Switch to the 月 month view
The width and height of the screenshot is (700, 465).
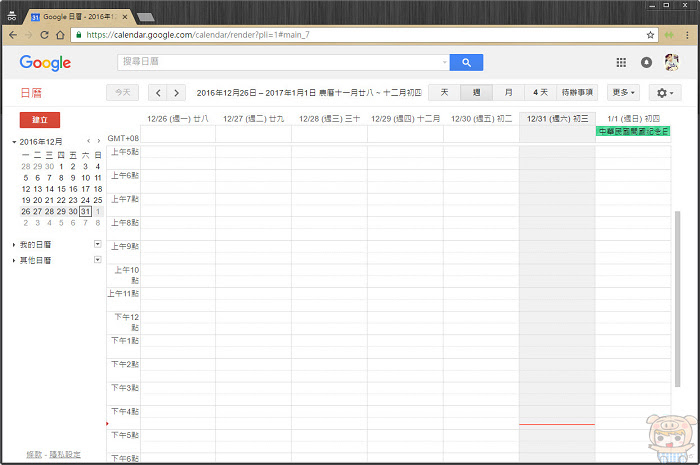click(508, 93)
